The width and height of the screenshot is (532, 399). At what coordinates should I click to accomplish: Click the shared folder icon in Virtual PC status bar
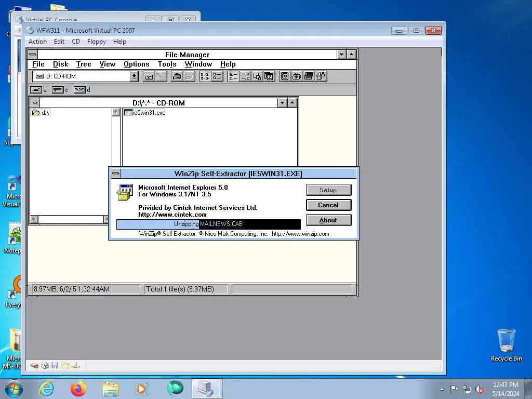(65, 365)
